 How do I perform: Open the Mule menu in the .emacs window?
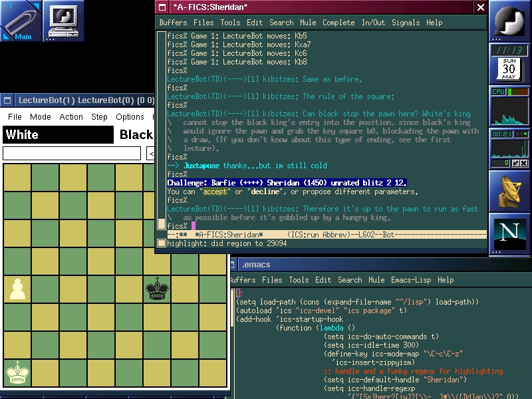pyautogui.click(x=376, y=280)
